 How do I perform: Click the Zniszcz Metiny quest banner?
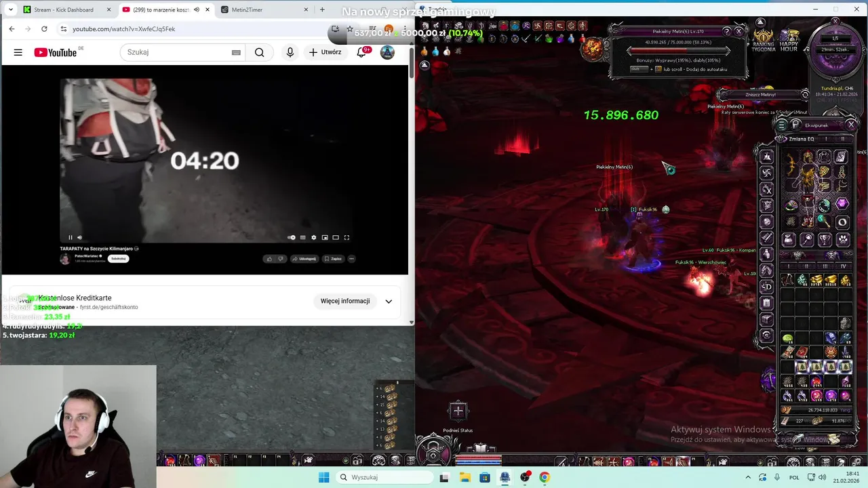tap(761, 94)
